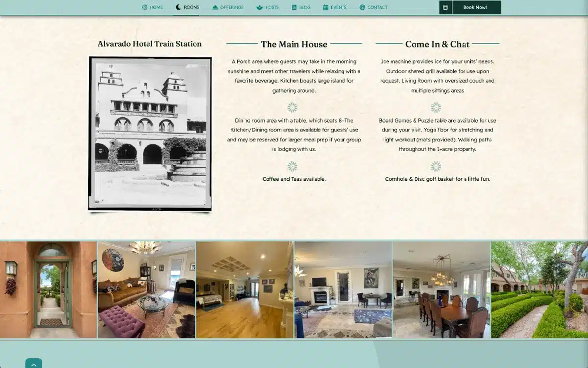Viewport: 588px width, 368px height.
Task: Click the sun icon beside HOME
Action: click(144, 7)
